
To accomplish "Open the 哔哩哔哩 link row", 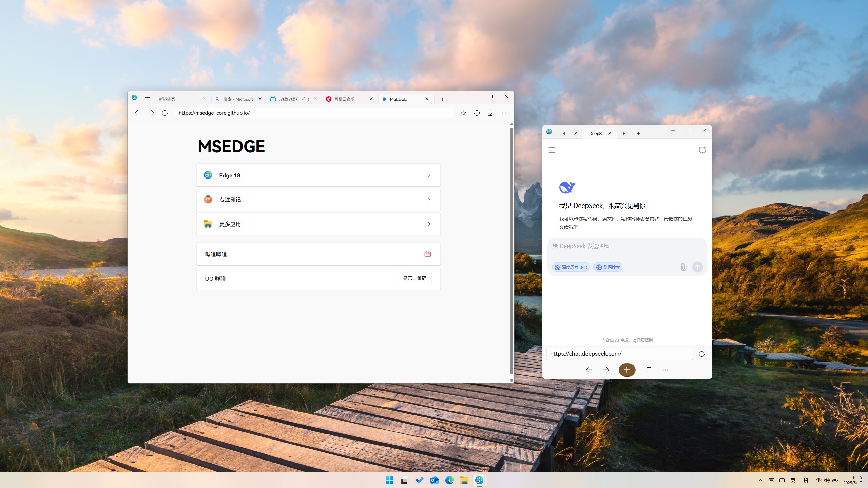I will (318, 254).
